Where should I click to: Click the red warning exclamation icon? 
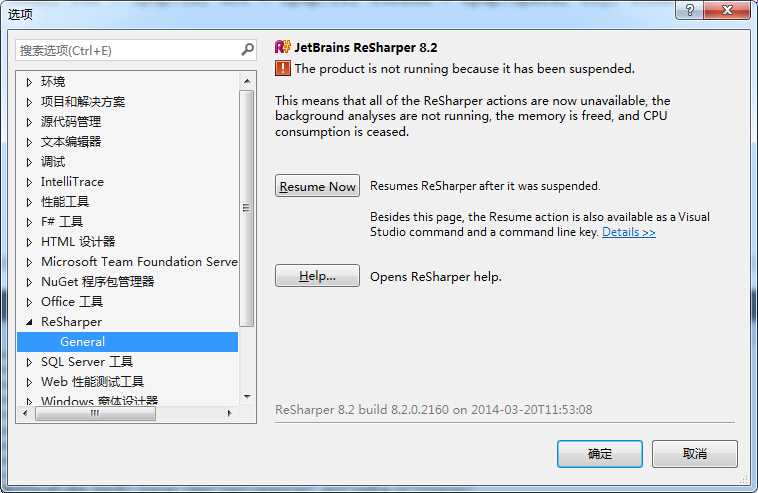(283, 68)
